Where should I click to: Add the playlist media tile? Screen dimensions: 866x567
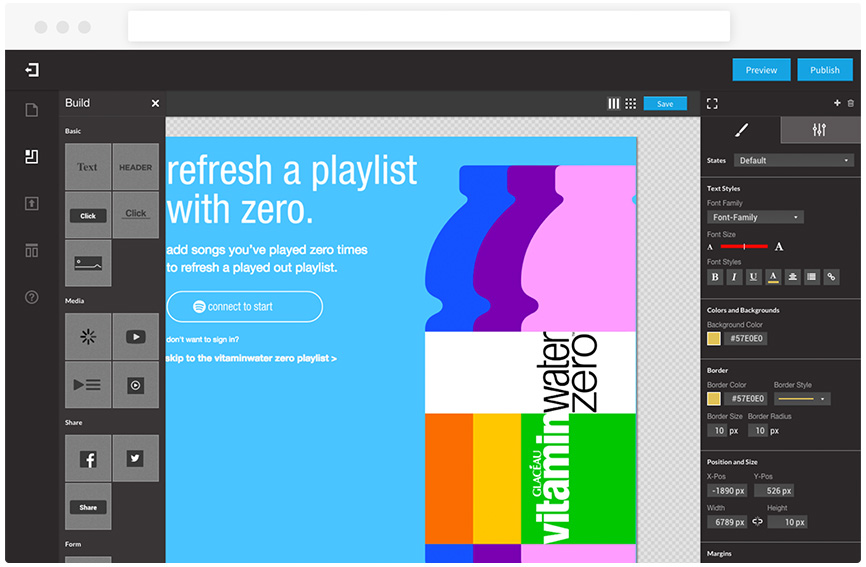(x=88, y=385)
